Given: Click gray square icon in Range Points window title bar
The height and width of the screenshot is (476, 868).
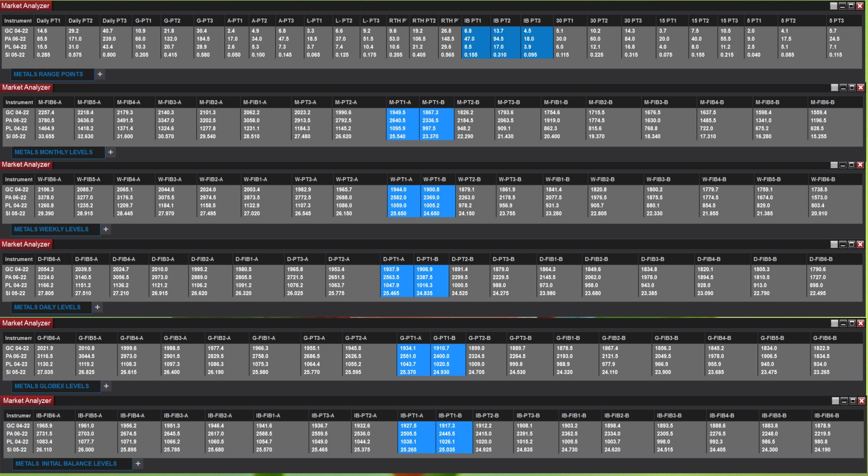Looking at the screenshot, I should 834,6.
